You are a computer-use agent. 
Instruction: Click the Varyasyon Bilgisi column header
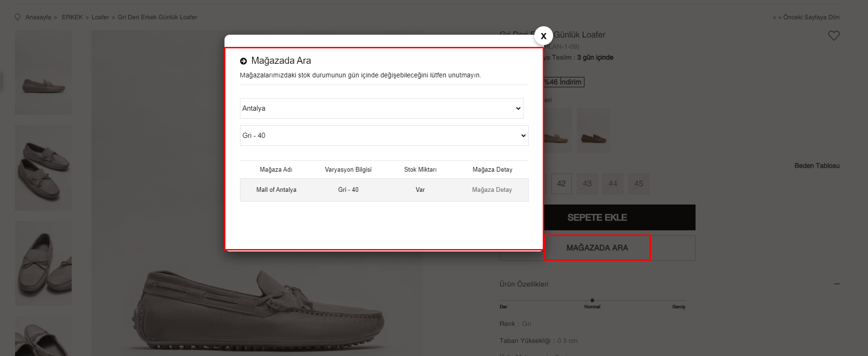click(348, 170)
